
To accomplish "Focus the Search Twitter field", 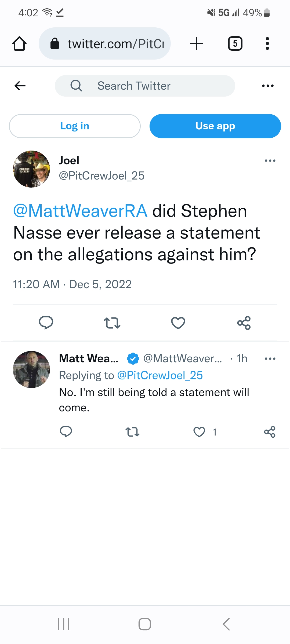I will tap(145, 86).
